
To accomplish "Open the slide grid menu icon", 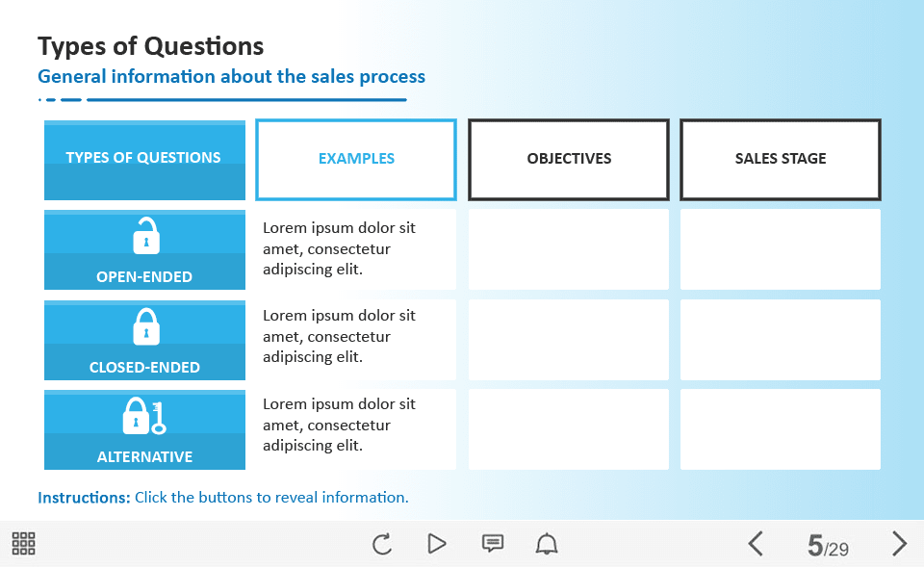I will tap(24, 544).
